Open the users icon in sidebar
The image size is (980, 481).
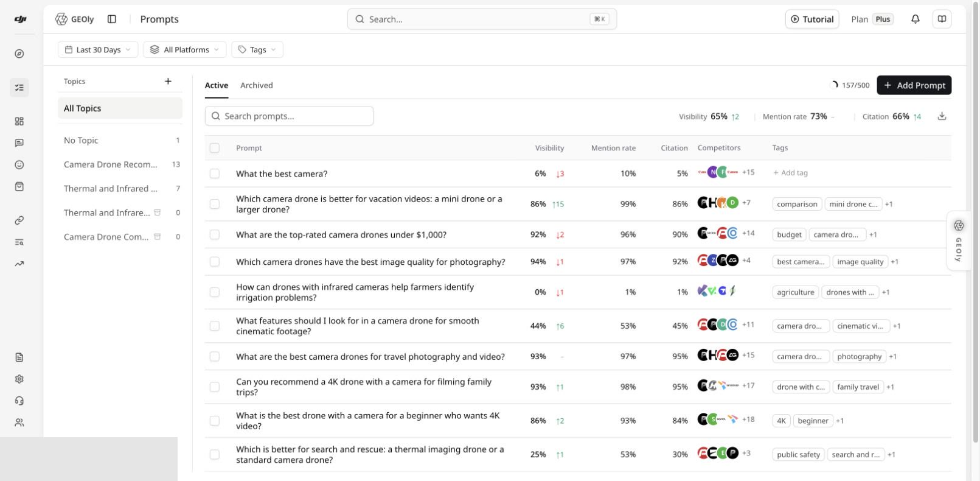[x=19, y=423]
